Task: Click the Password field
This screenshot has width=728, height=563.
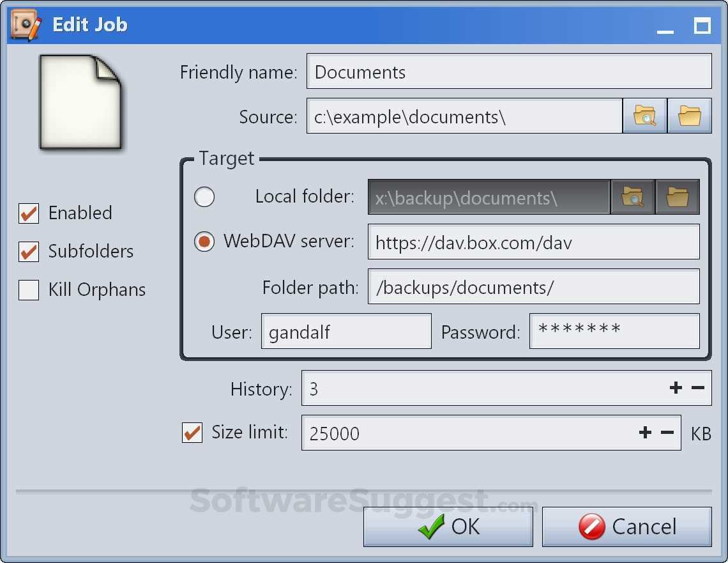Action: point(614,331)
